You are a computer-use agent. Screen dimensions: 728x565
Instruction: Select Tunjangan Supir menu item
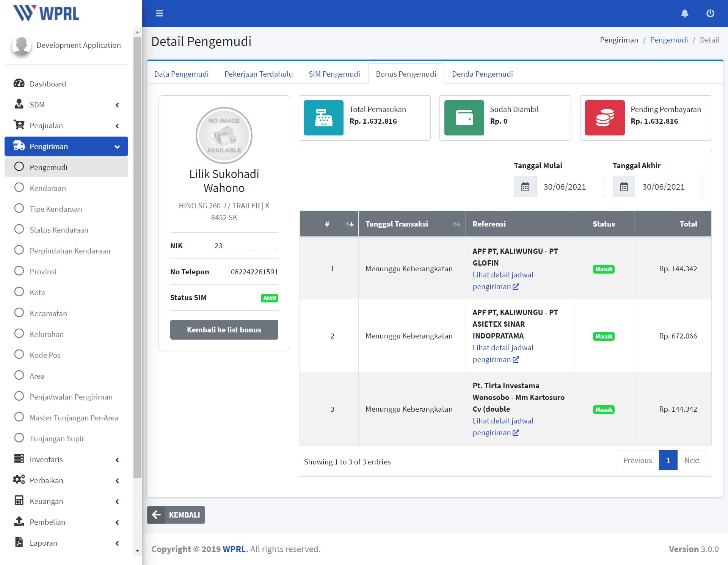click(x=66, y=439)
